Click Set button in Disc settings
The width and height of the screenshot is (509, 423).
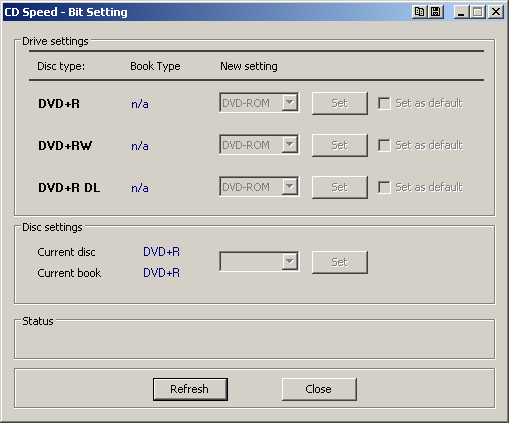pyautogui.click(x=340, y=262)
